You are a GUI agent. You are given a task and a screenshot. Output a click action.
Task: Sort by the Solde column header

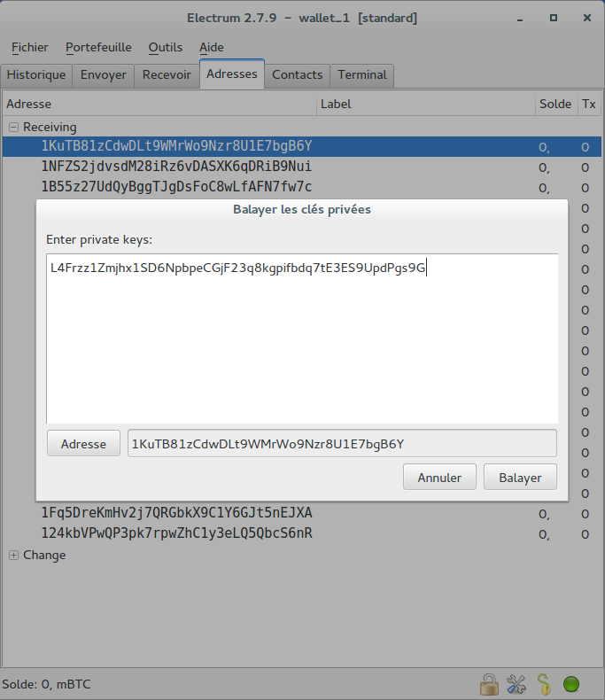click(x=556, y=104)
